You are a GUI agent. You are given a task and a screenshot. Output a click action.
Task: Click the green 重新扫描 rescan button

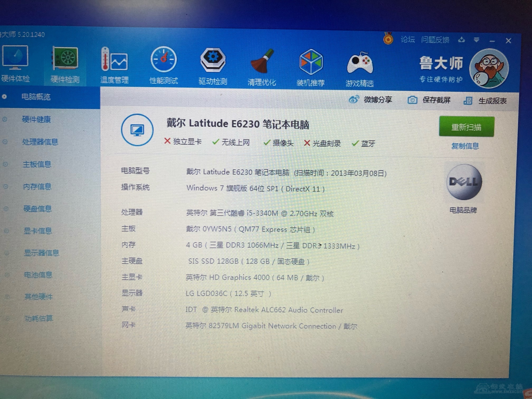click(467, 127)
